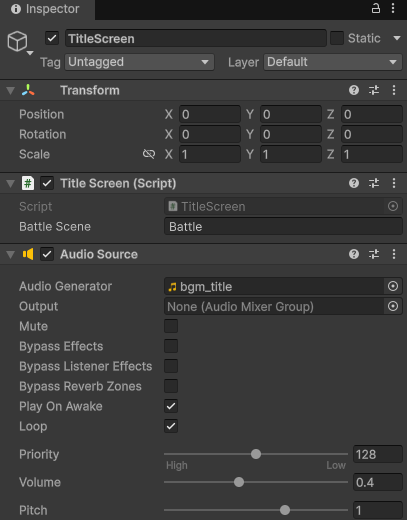Click the Scale X field
The height and width of the screenshot is (520, 407).
210,154
